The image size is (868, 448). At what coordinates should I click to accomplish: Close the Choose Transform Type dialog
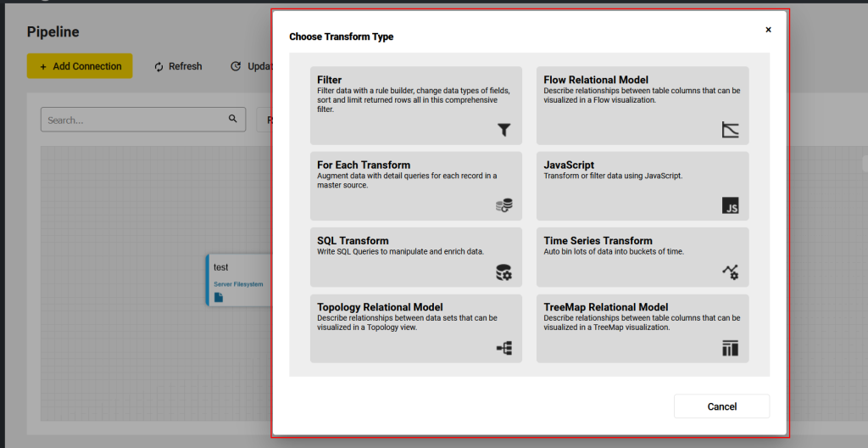768,30
